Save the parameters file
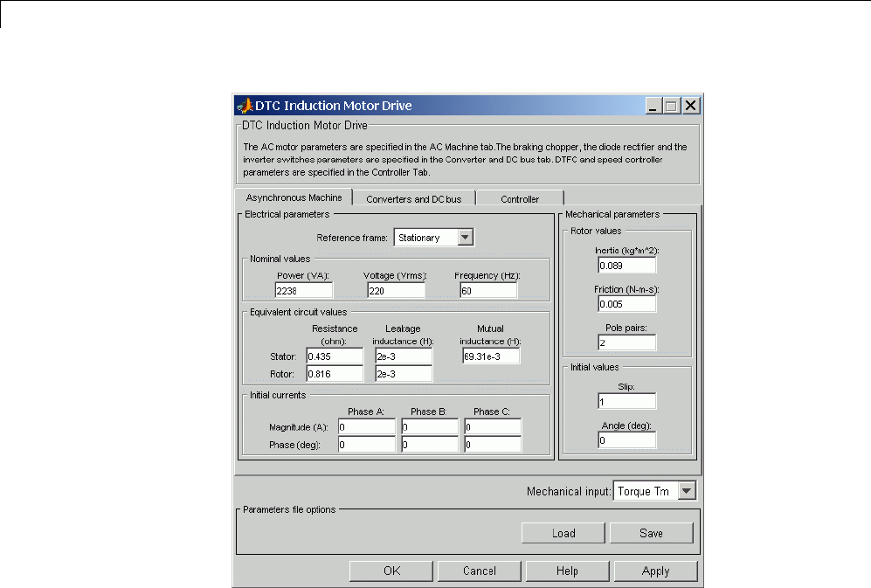This screenshot has height=588, width=871. 651,533
